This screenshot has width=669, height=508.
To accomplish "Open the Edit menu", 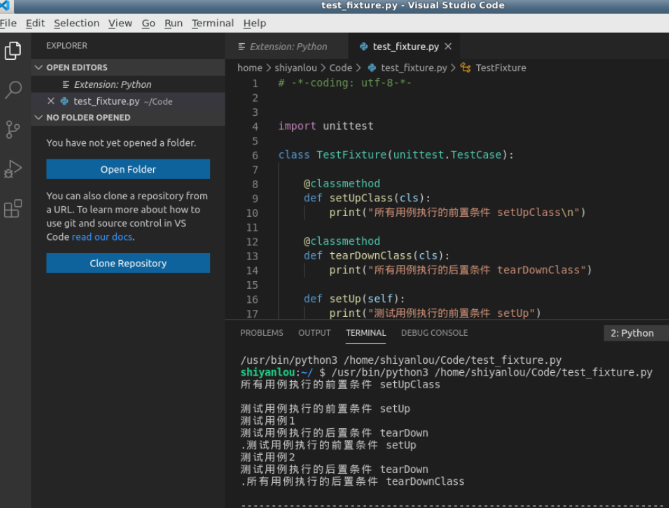I will 35,23.
